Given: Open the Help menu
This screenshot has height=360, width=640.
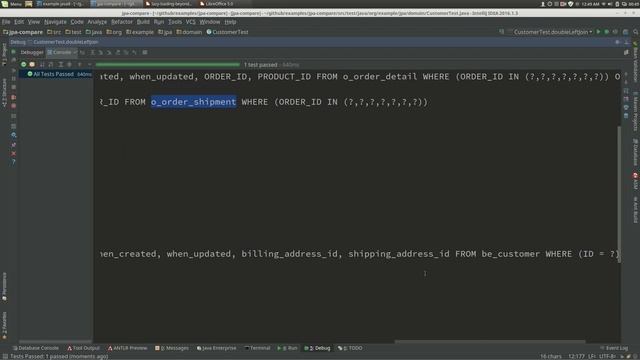Looking at the screenshot, I should (230, 22).
